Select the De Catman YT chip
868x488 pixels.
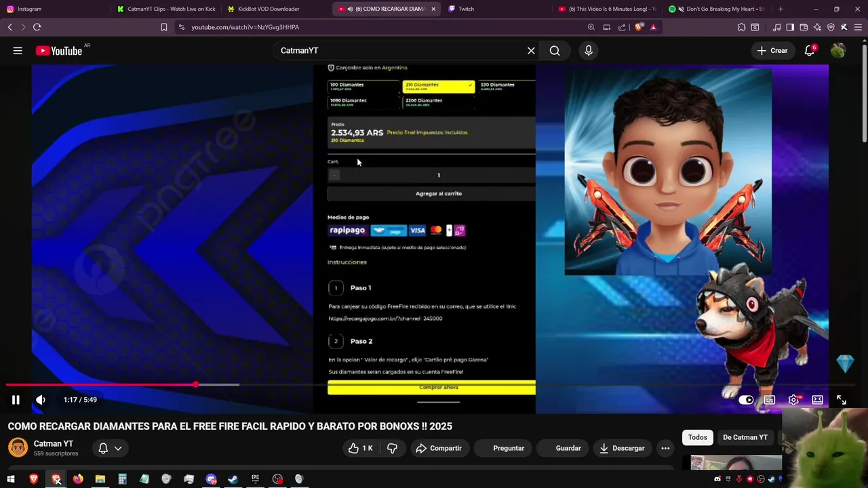click(745, 437)
